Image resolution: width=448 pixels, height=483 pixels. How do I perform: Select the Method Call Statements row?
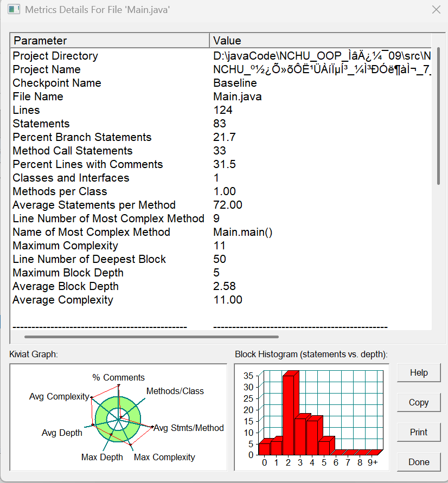tap(221, 151)
